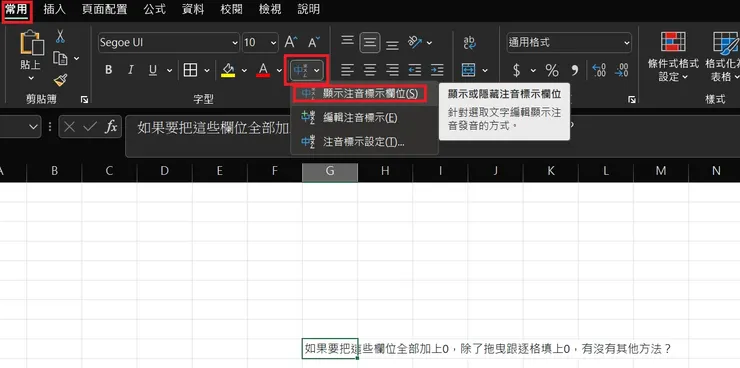Open the font size 10 dropdown
Image resolution: width=740 pixels, height=368 pixels.
(x=273, y=43)
